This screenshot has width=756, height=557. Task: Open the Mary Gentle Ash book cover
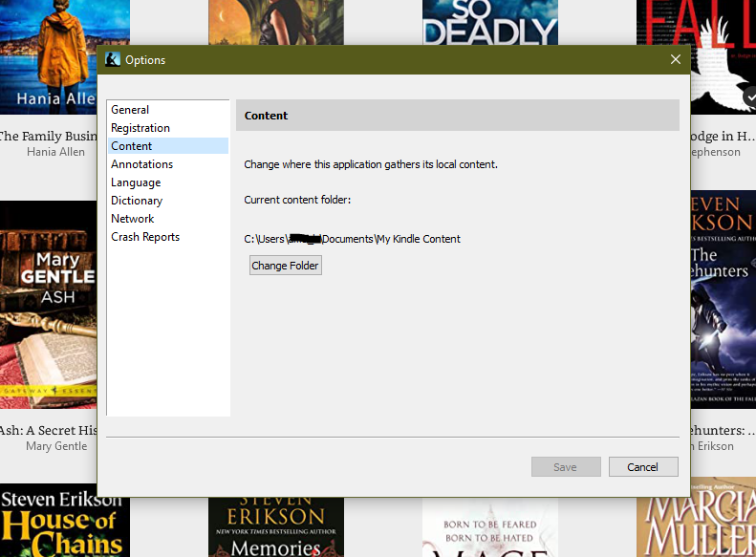click(x=48, y=305)
